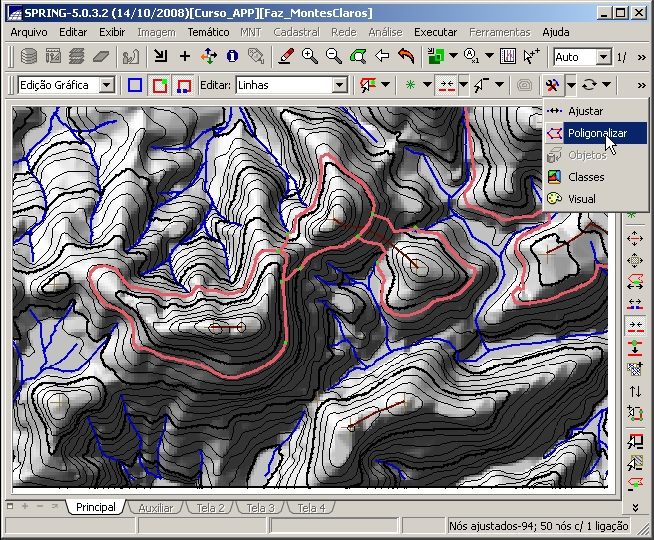Viewport: 654px width, 540px height.
Task: Select Classes in the tools menu
Action: click(586, 177)
